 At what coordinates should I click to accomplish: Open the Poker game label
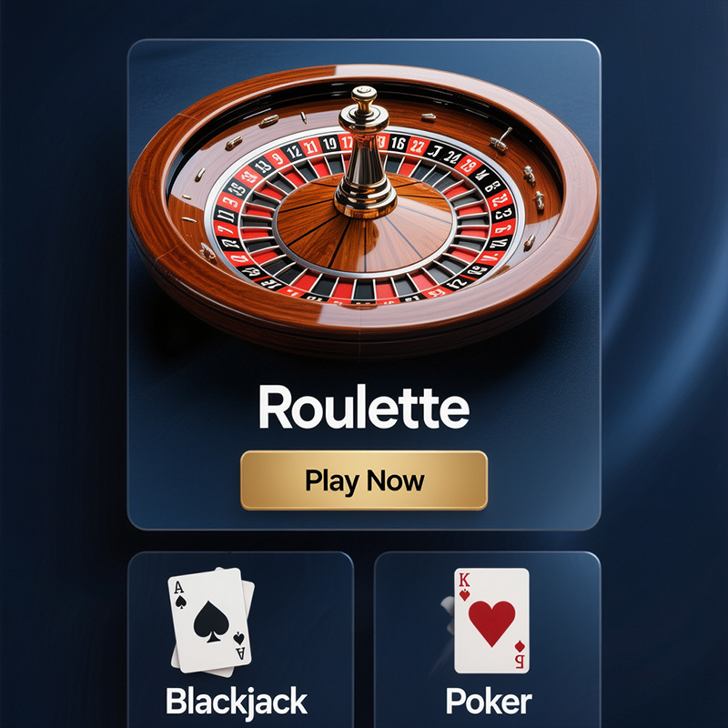click(489, 701)
